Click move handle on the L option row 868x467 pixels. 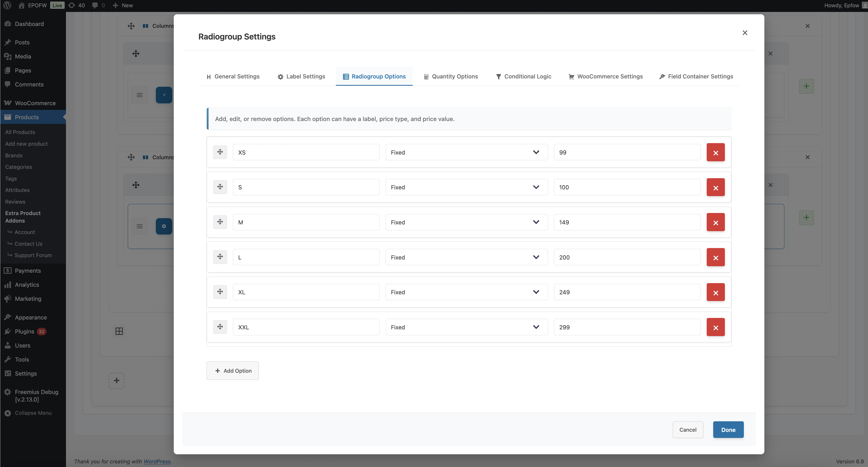click(220, 257)
